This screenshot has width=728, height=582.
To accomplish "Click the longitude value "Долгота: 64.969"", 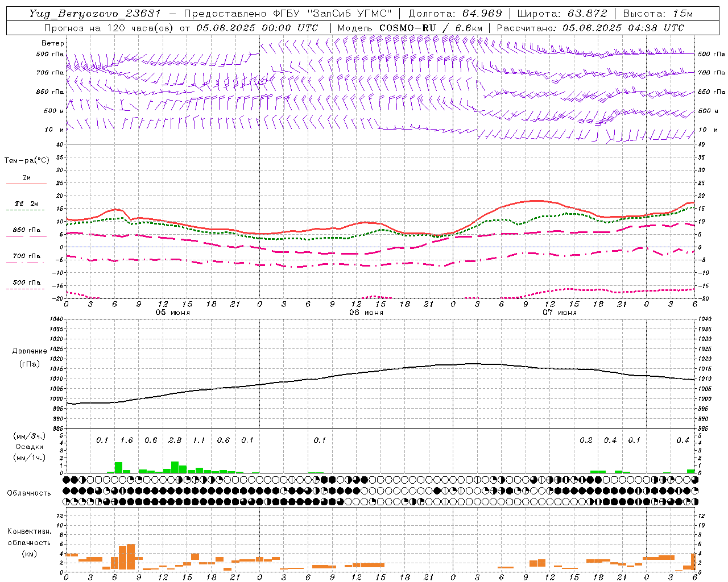I will [x=456, y=14].
